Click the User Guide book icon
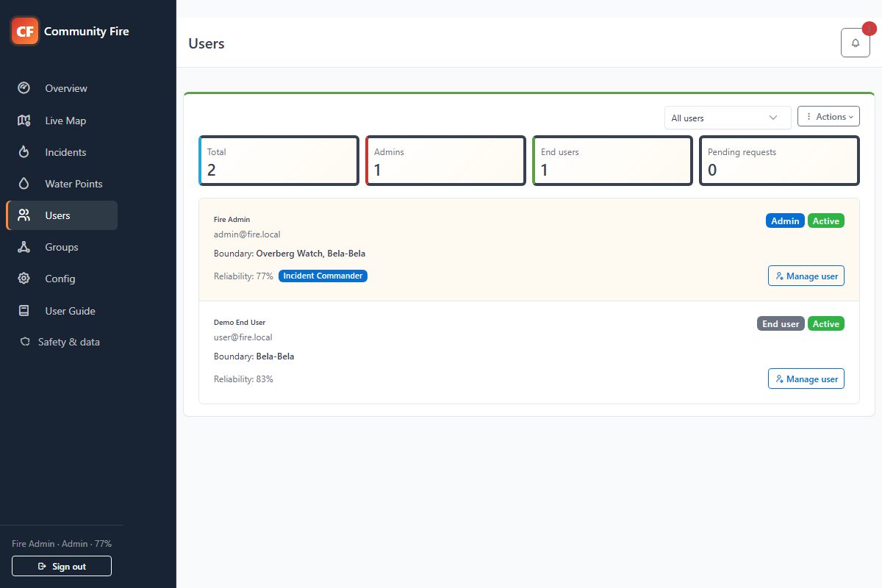 point(24,311)
